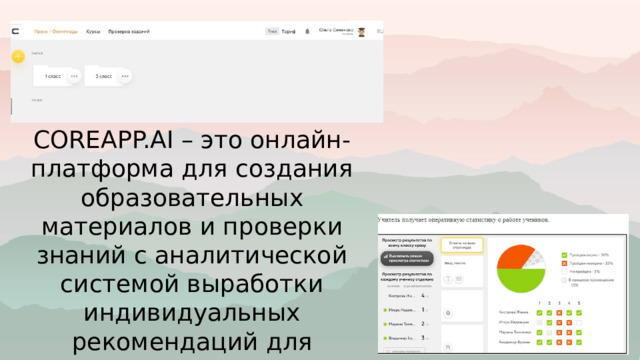
Task: Open notifications bell
Action: (x=307, y=31)
